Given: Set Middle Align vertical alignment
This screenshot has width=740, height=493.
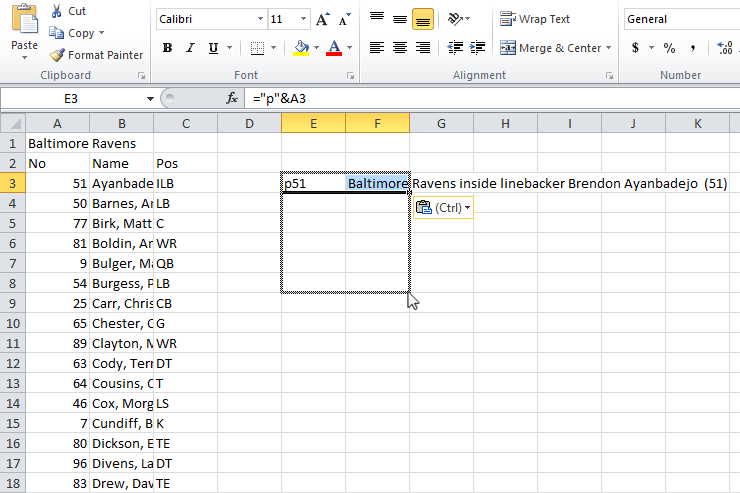Looking at the screenshot, I should (400, 19).
